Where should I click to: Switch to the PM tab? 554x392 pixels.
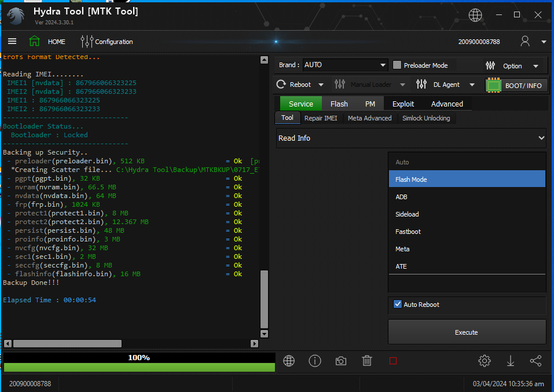pyautogui.click(x=370, y=104)
